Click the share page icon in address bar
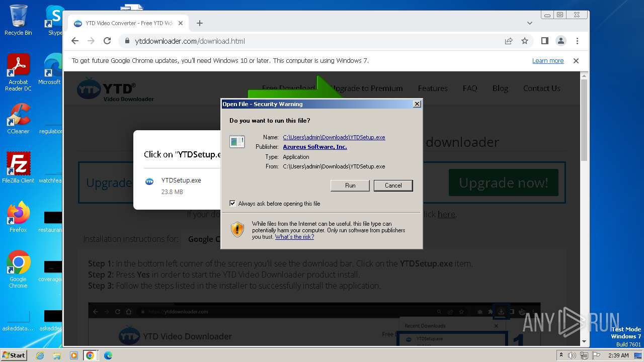Screen dimensions: 644x362 [x=509, y=41]
